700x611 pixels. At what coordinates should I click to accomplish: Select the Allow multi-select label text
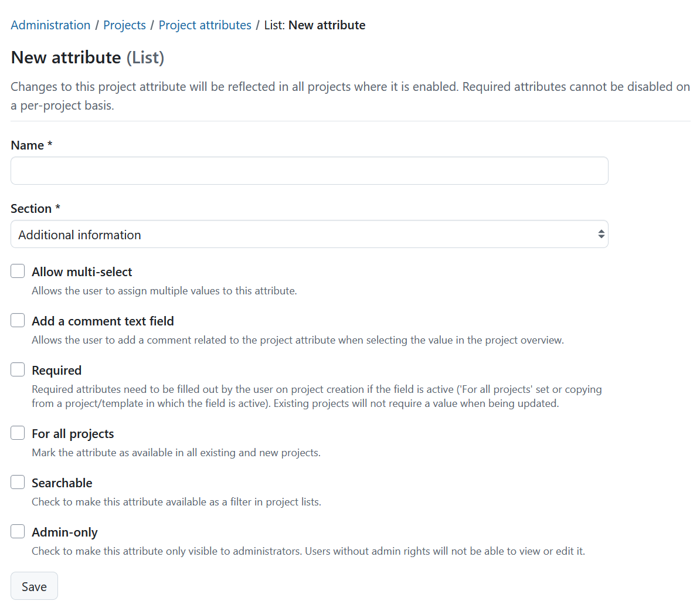pyautogui.click(x=81, y=271)
